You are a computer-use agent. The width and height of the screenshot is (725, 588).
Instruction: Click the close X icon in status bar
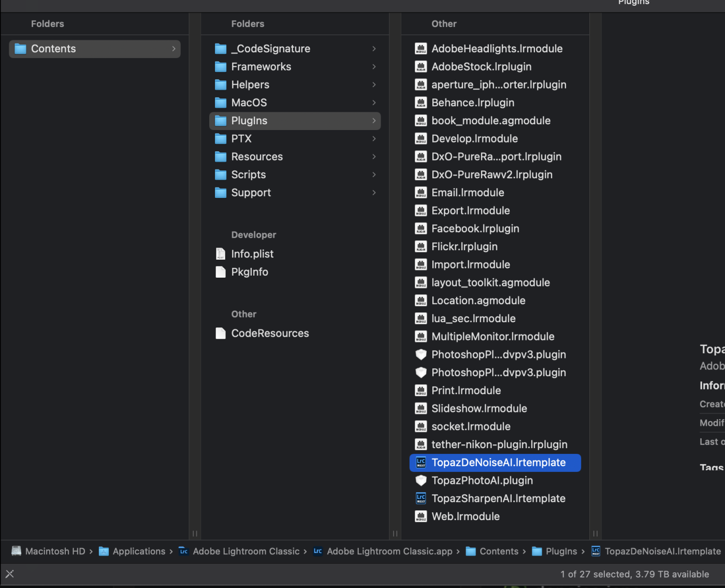[10, 573]
